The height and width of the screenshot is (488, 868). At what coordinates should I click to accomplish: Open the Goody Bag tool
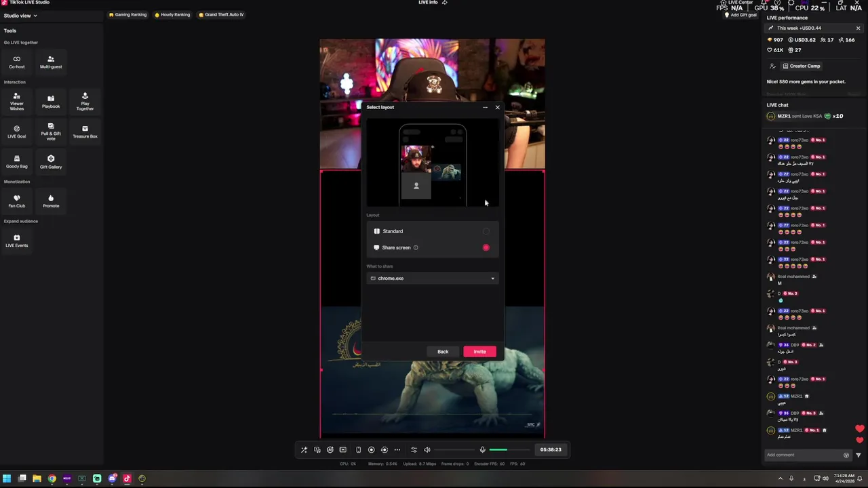pyautogui.click(x=17, y=162)
